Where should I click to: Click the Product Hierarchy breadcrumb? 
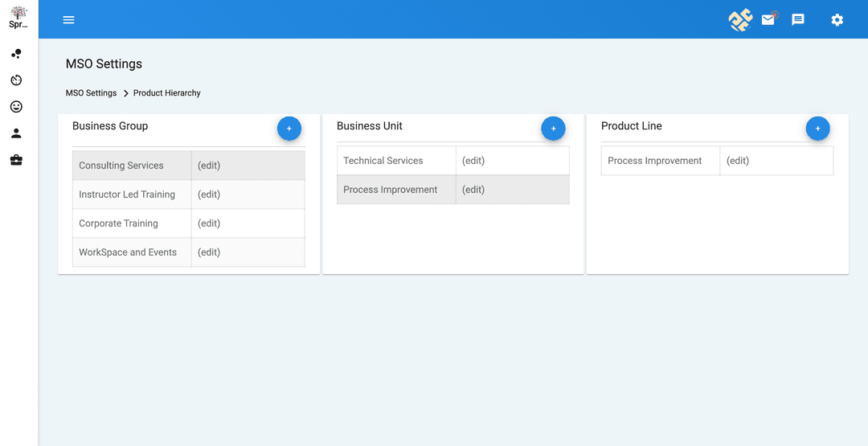coord(166,93)
